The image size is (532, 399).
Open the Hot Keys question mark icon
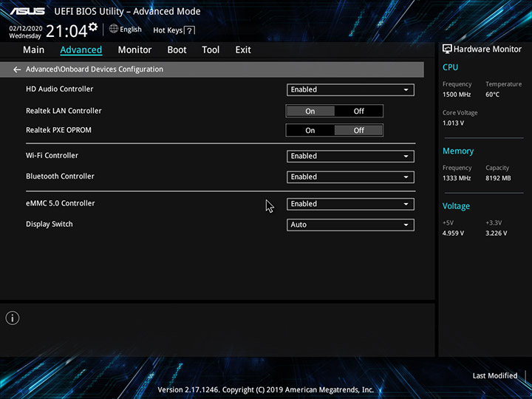pyautogui.click(x=190, y=30)
